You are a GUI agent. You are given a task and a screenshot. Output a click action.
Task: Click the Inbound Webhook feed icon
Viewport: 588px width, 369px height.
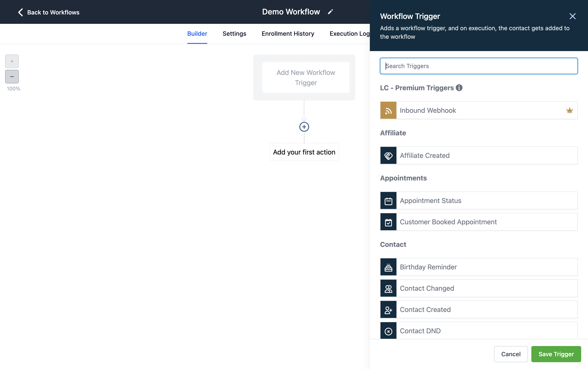click(388, 110)
